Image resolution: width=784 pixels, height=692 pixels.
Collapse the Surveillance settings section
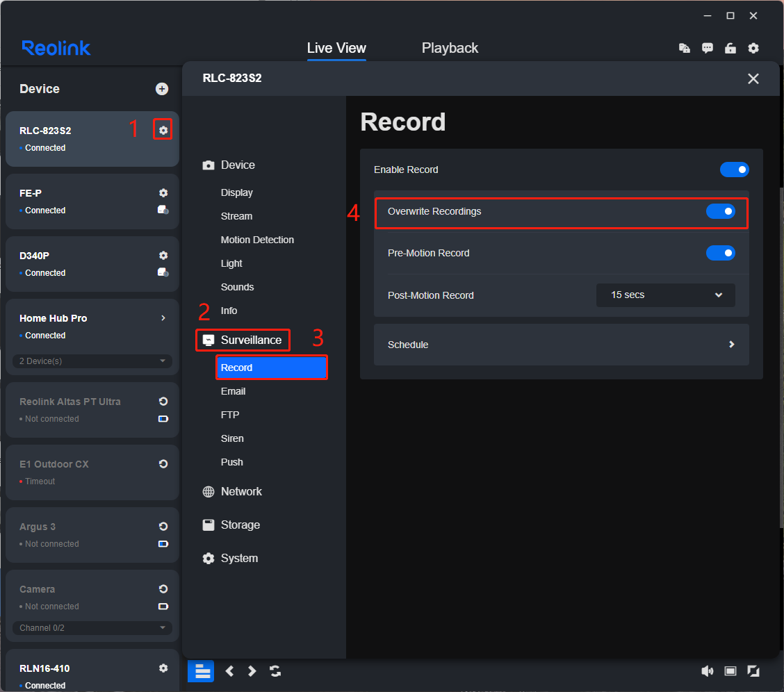[243, 340]
